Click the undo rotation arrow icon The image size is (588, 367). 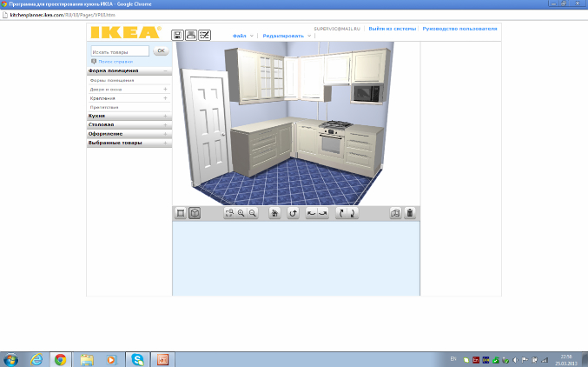tap(293, 213)
